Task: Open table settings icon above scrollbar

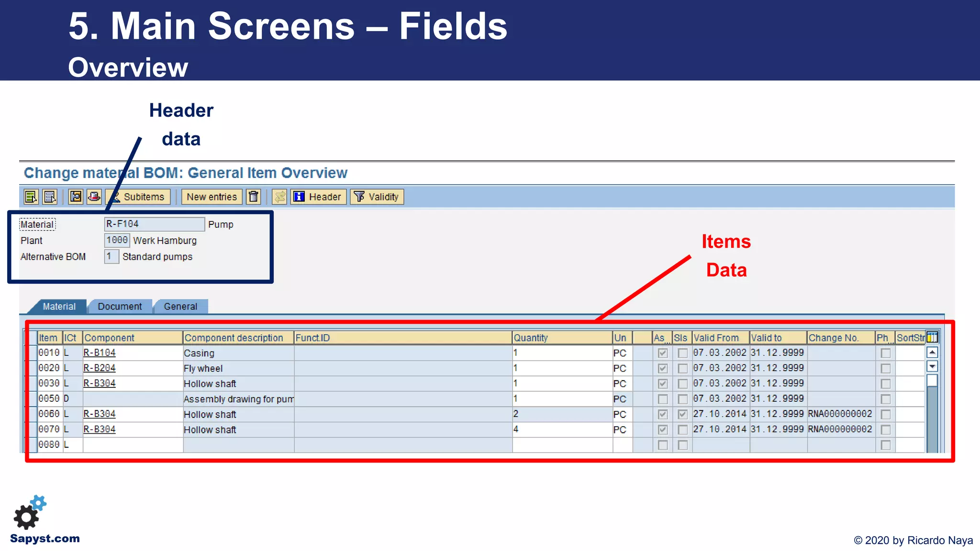Action: pos(932,337)
